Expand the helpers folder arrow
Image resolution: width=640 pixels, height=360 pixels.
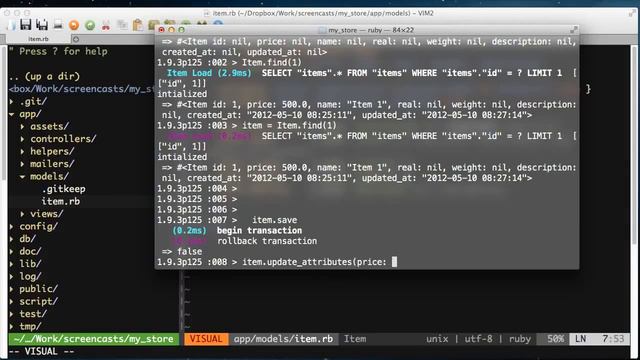pyautogui.click(x=22, y=151)
